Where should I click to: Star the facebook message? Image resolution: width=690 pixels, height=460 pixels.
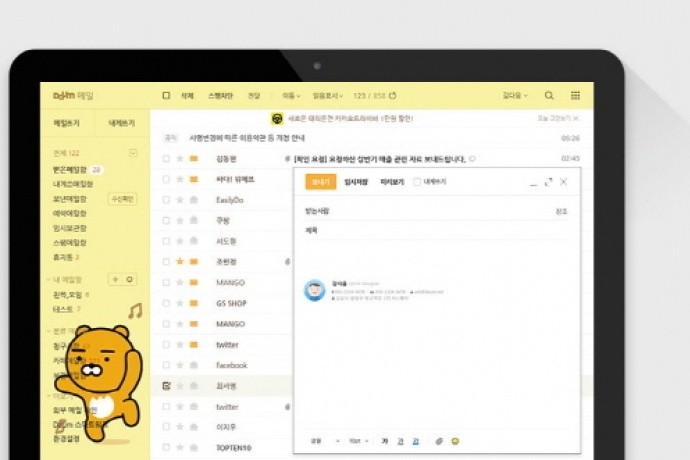tap(180, 365)
